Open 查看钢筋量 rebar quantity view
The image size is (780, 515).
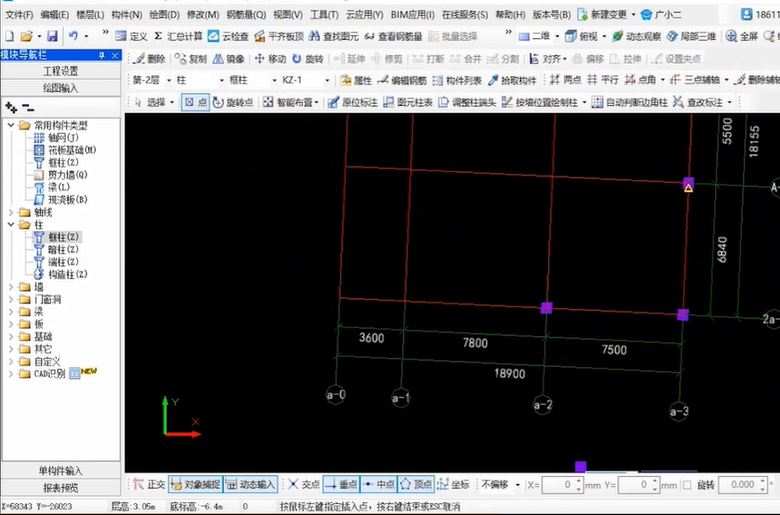(393, 36)
